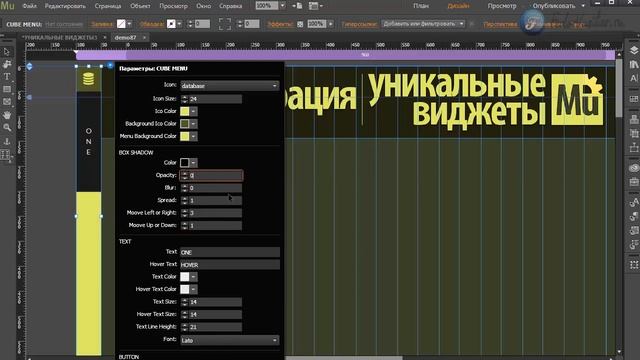Click the Hover Text Color swatch
The width and height of the screenshot is (640, 360).
click(x=185, y=289)
